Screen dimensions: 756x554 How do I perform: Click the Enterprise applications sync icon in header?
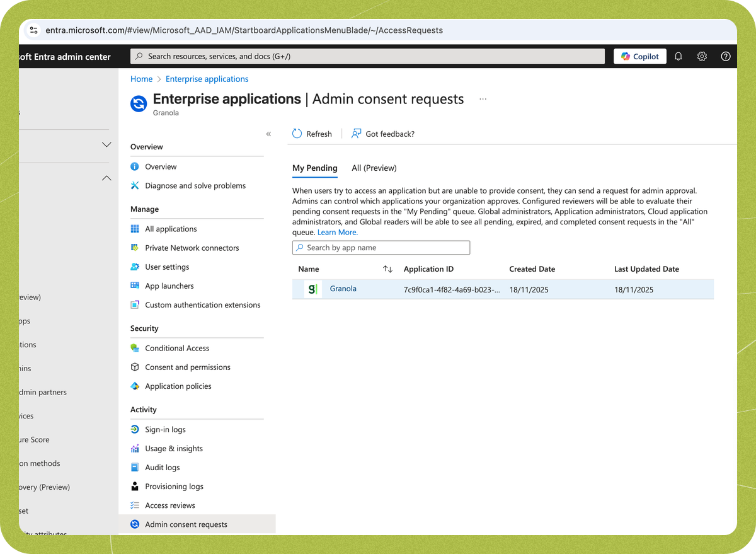139,103
